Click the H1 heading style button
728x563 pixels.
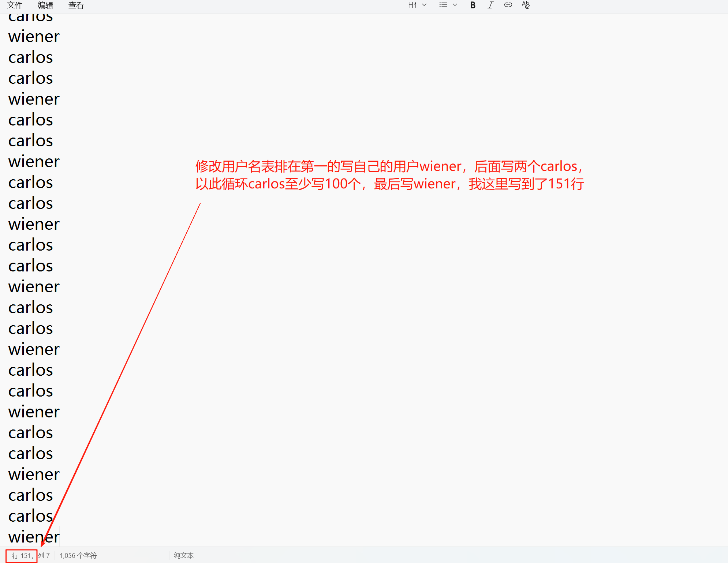point(412,5)
